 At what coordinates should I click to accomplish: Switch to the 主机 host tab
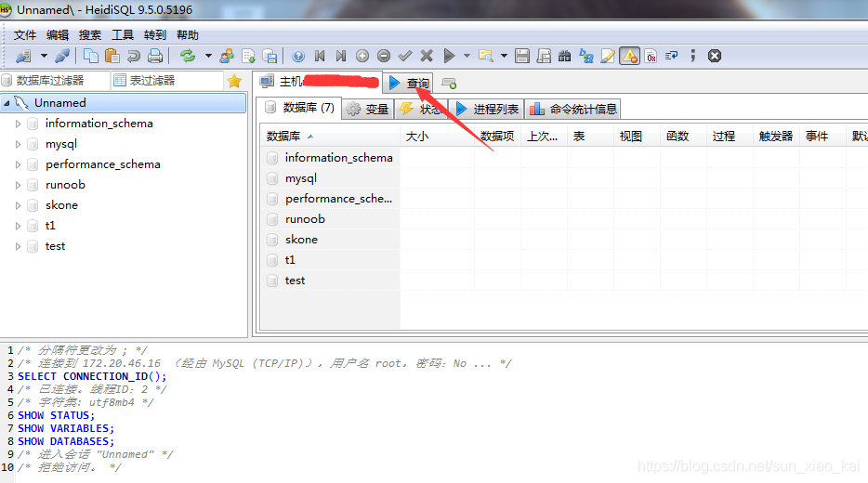(x=319, y=82)
